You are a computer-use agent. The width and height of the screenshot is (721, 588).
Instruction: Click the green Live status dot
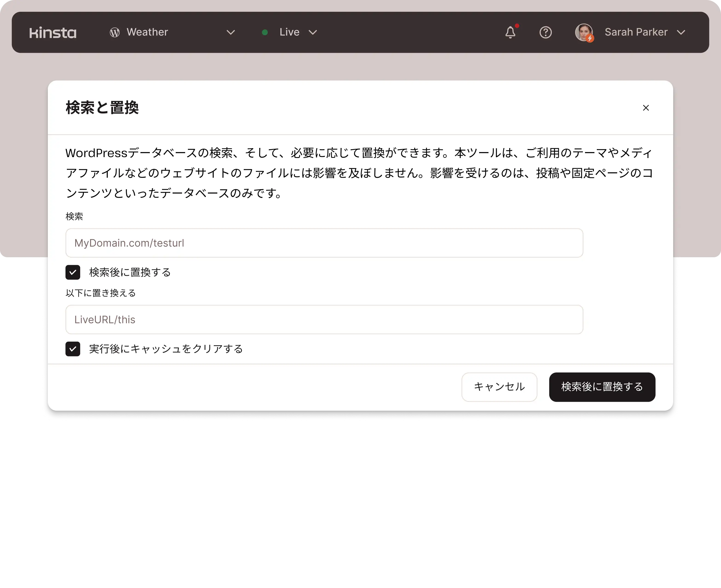(265, 33)
